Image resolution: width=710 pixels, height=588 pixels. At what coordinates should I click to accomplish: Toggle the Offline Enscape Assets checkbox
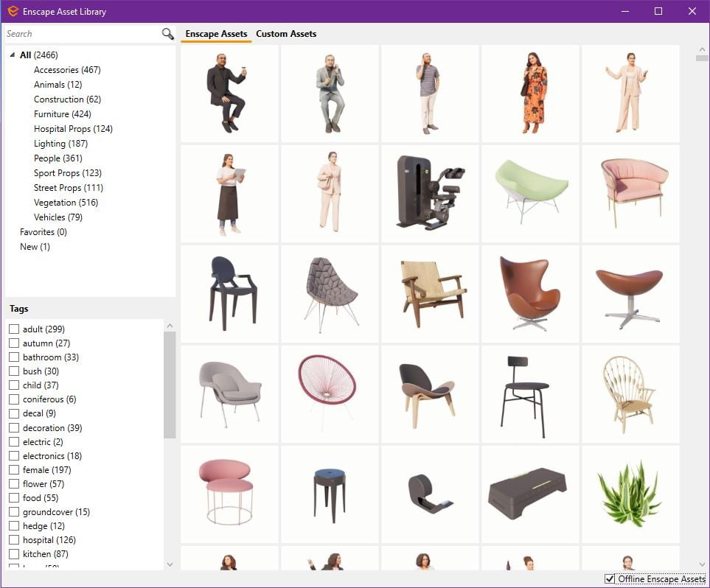(x=610, y=579)
